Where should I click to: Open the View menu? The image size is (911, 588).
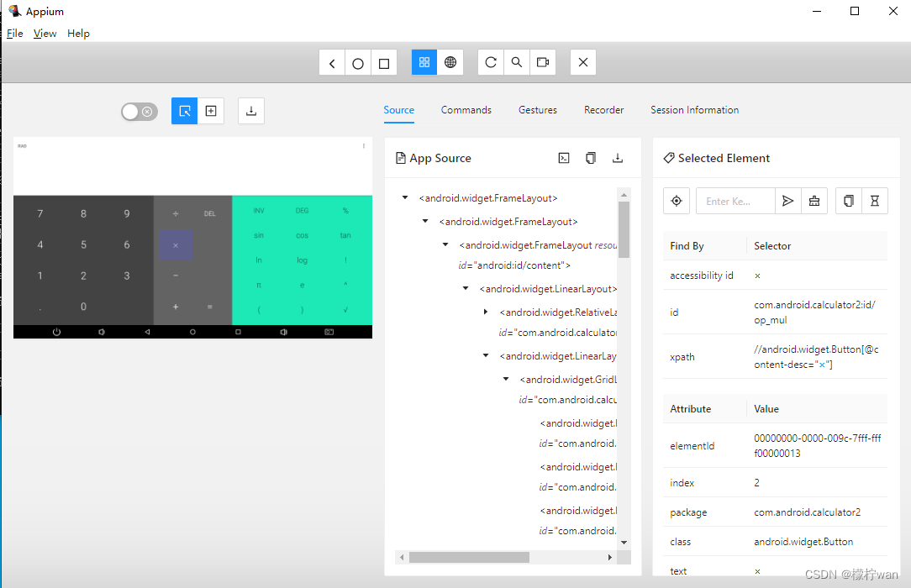45,34
